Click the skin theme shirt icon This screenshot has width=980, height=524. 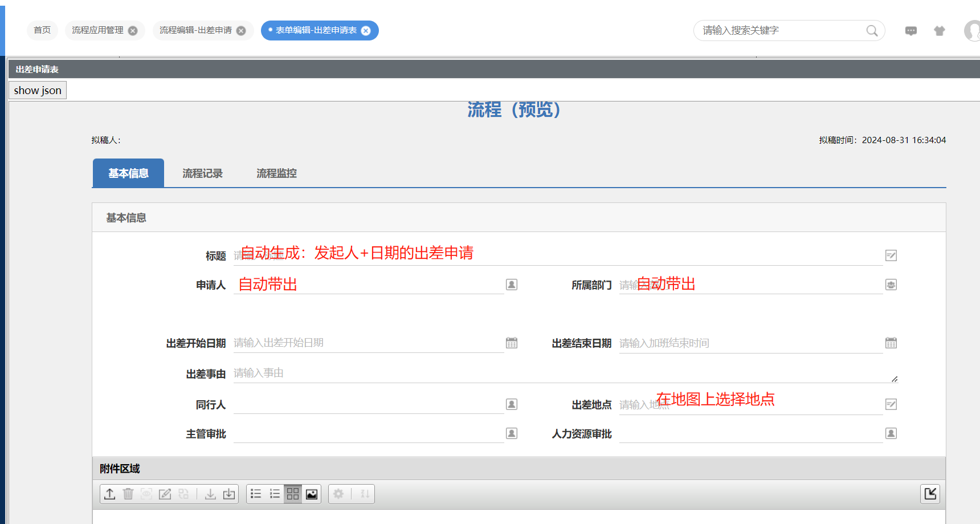pyautogui.click(x=939, y=31)
